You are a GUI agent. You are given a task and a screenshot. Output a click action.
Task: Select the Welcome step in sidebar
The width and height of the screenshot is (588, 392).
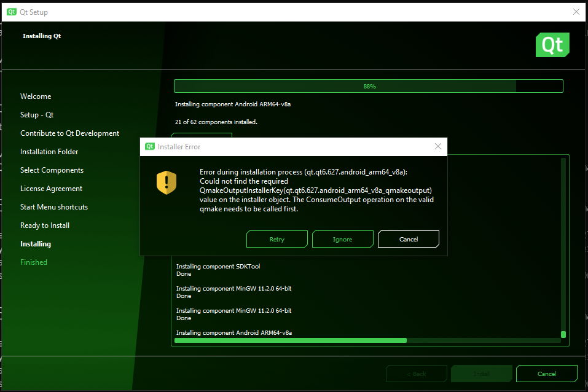pos(36,96)
